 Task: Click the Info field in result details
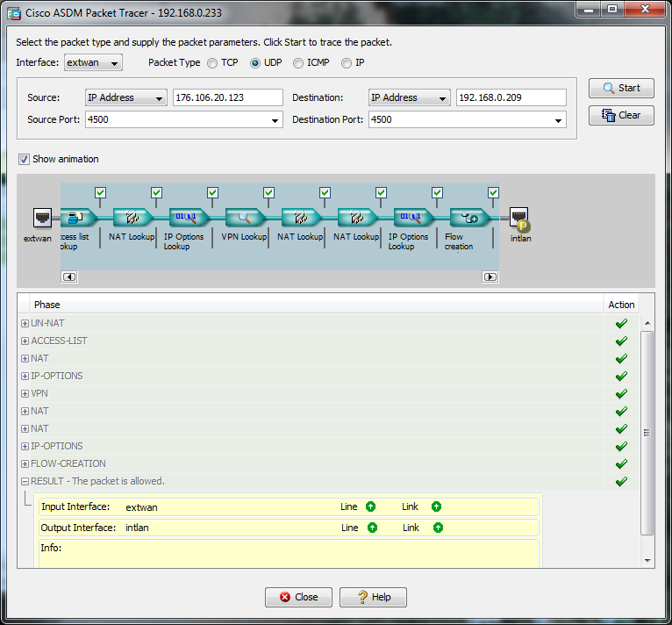[x=289, y=554]
